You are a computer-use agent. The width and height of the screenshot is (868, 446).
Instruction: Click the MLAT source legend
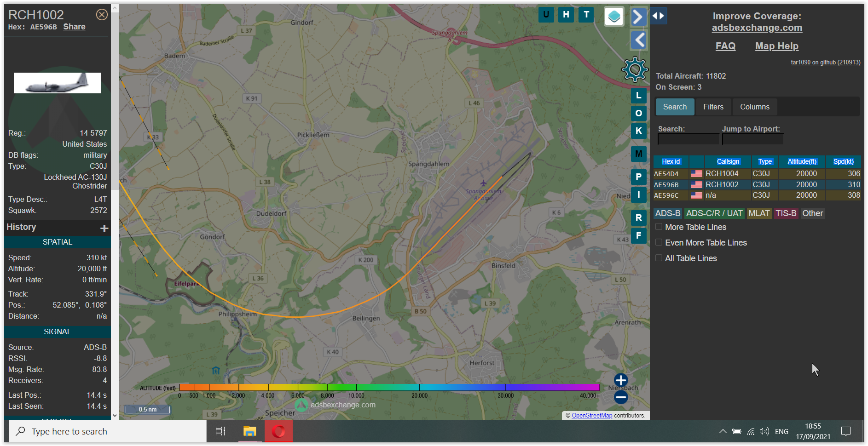(x=759, y=213)
